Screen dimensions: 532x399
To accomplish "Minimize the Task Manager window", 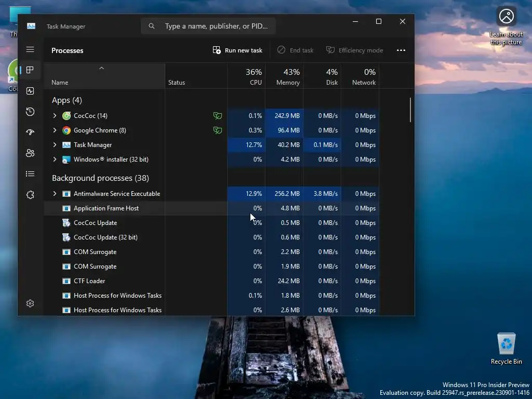I will (x=355, y=21).
